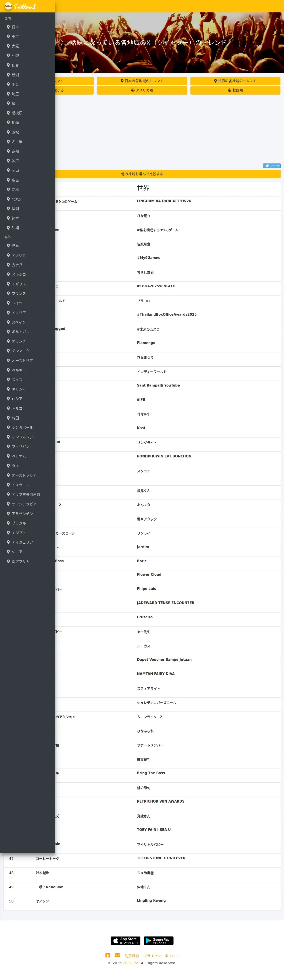
Task: Open the 日本の各地域のトレンド button
Action: coord(142,81)
